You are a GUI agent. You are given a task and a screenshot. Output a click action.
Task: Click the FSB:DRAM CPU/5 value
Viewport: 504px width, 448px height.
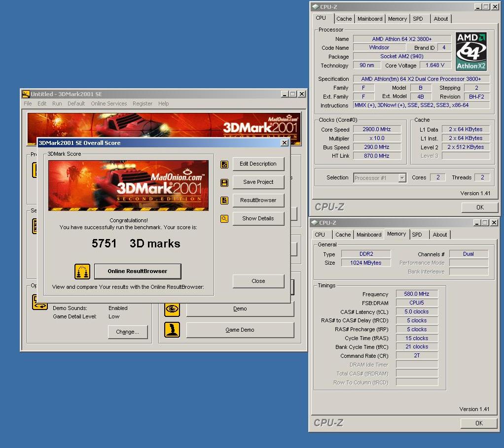point(417,303)
